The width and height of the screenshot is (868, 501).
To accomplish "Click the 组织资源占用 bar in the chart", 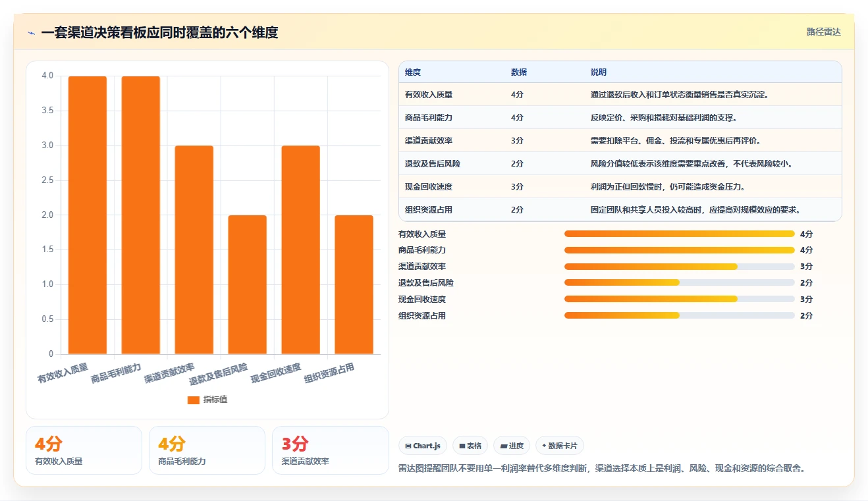I will pos(354,284).
